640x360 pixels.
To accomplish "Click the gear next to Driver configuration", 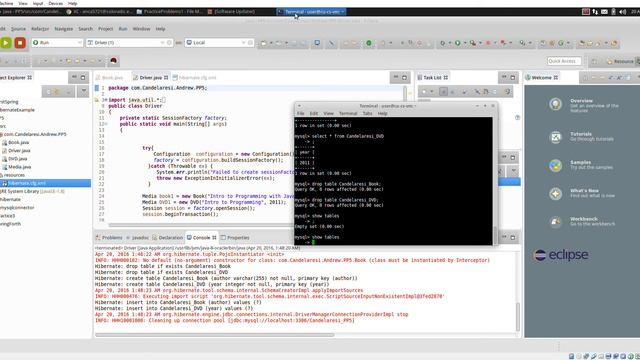I will pyautogui.click(x=169, y=42).
